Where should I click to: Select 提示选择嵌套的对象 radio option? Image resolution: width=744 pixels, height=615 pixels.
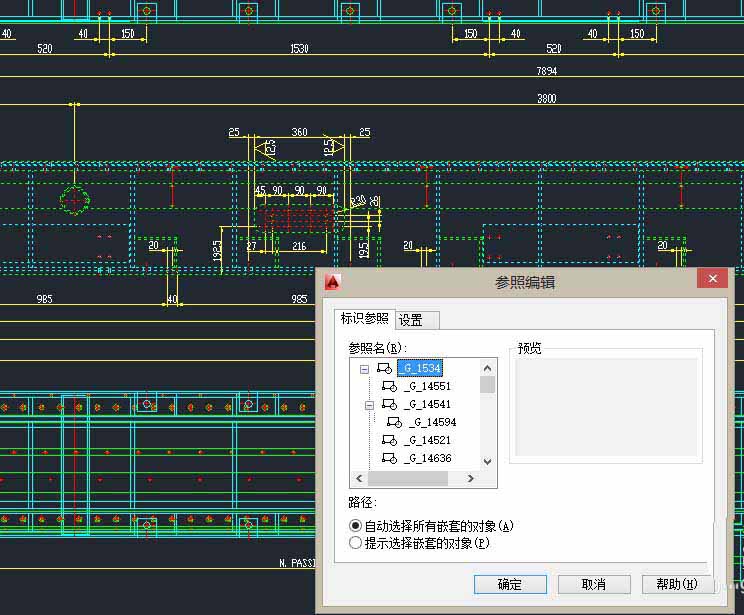tap(355, 543)
